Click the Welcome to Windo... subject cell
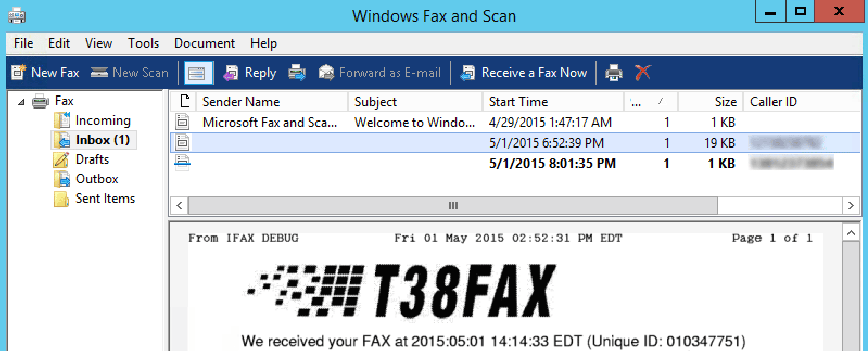This screenshot has width=868, height=351. (x=415, y=122)
